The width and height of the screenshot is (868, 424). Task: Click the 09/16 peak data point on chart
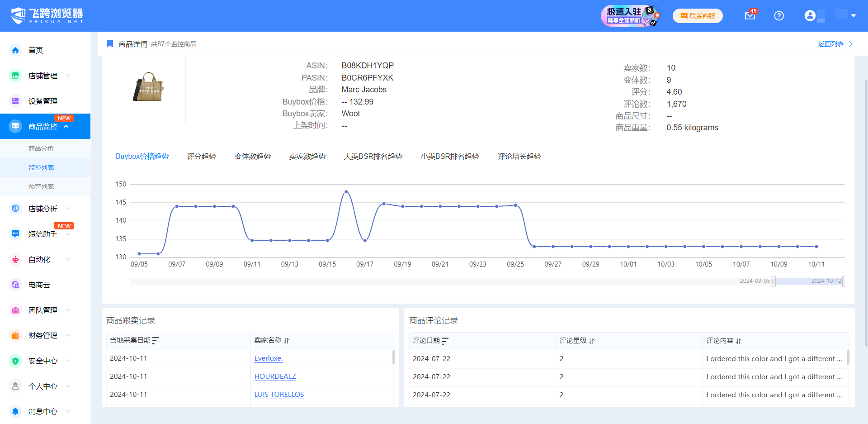coord(346,192)
